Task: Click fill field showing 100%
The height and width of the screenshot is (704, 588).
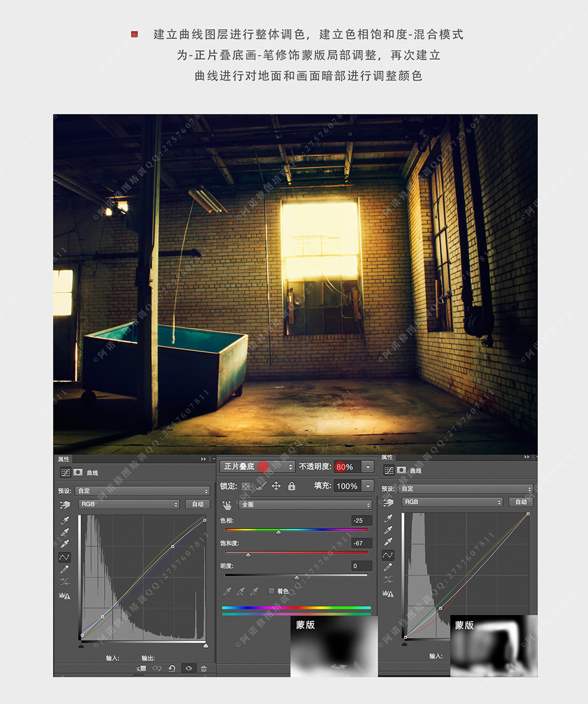Action: coord(347,486)
